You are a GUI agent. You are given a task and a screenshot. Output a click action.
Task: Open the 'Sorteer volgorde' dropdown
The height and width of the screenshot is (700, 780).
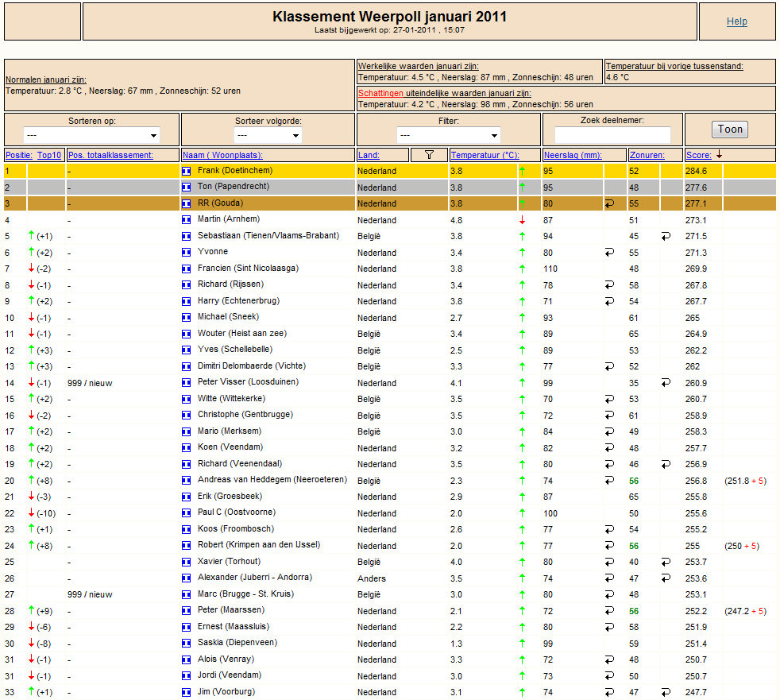(268, 135)
